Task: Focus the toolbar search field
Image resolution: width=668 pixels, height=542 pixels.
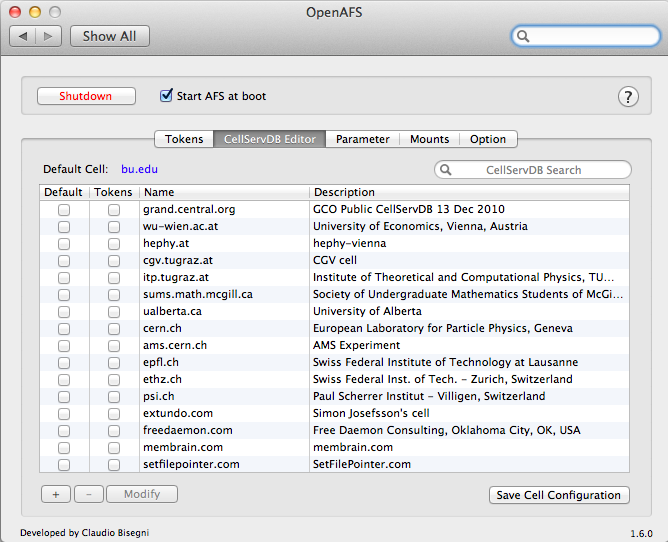Action: tap(585, 36)
